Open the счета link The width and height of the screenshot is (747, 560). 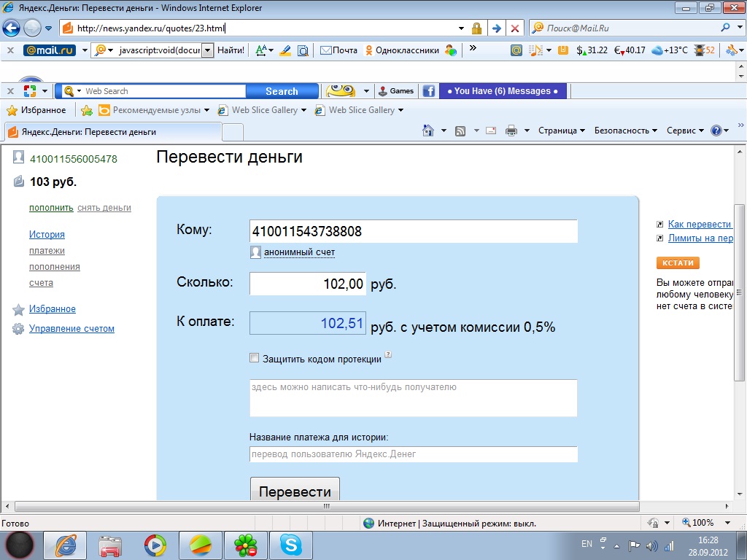pos(41,283)
